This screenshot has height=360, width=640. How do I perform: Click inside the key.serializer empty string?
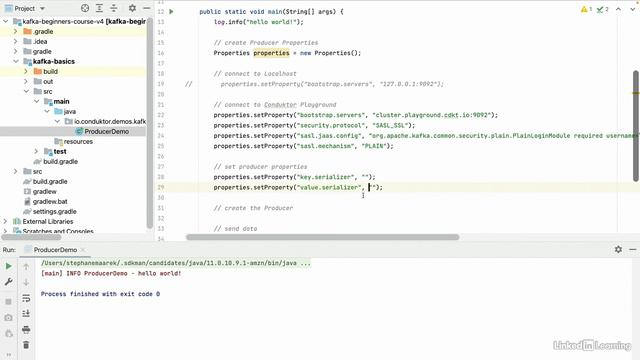pyautogui.click(x=365, y=177)
